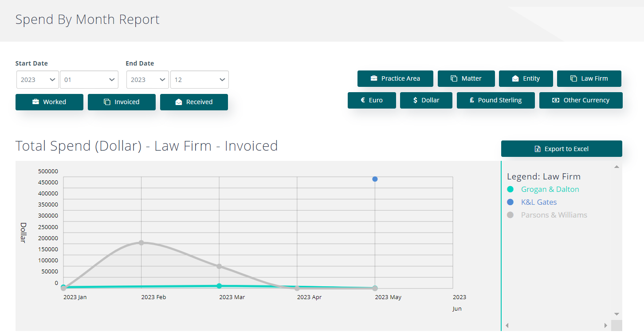
Task: Group spend by Practice Area
Action: click(x=395, y=78)
